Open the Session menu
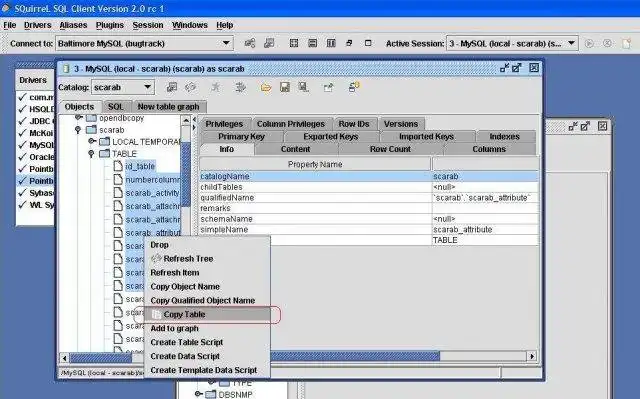Viewport: 640px width, 399px height. pos(148,25)
